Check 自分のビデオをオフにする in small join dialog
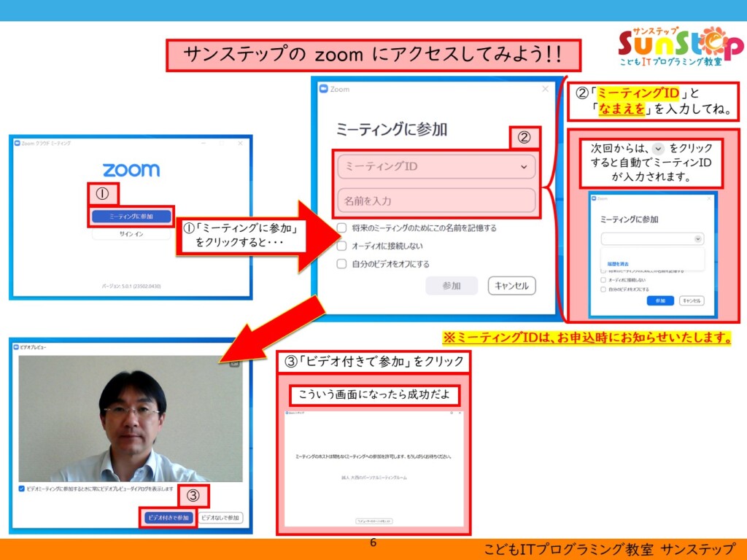The image size is (747, 560). click(x=603, y=289)
